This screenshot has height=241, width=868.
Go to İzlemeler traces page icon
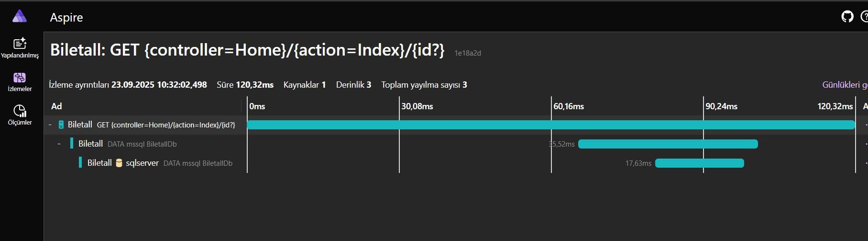20,78
